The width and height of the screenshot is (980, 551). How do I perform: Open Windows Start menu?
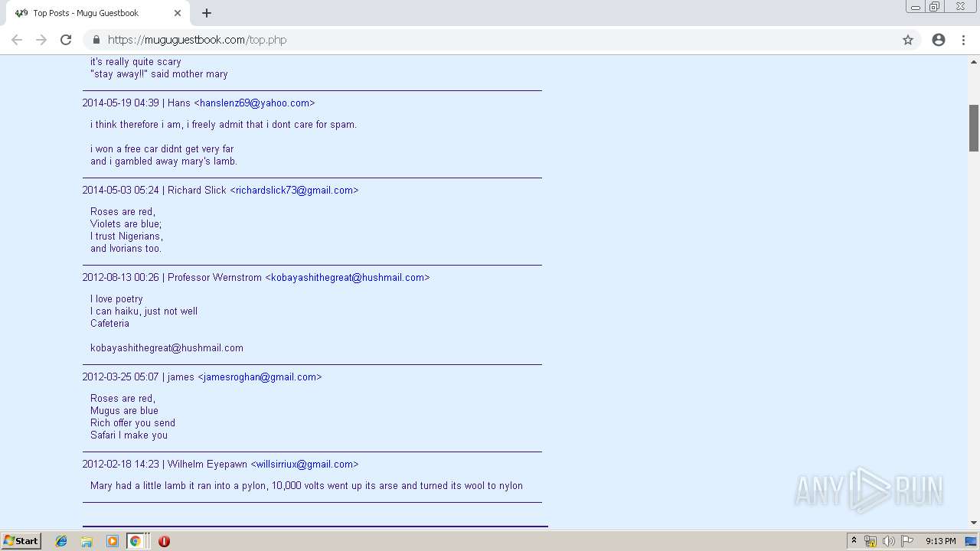coord(21,541)
